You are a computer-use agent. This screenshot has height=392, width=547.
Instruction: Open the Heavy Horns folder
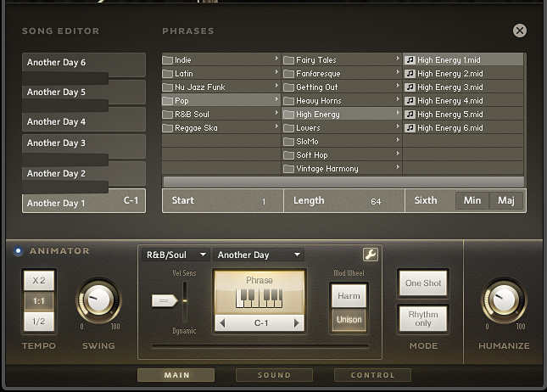pyautogui.click(x=318, y=101)
